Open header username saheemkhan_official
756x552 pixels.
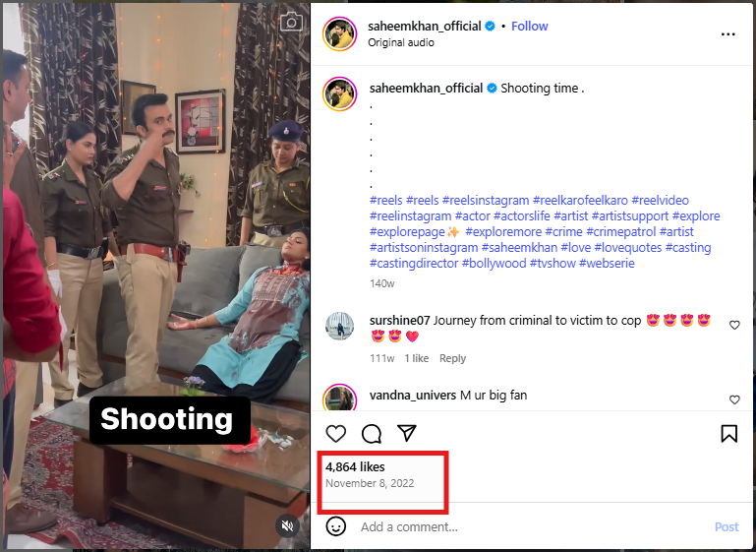click(x=425, y=26)
